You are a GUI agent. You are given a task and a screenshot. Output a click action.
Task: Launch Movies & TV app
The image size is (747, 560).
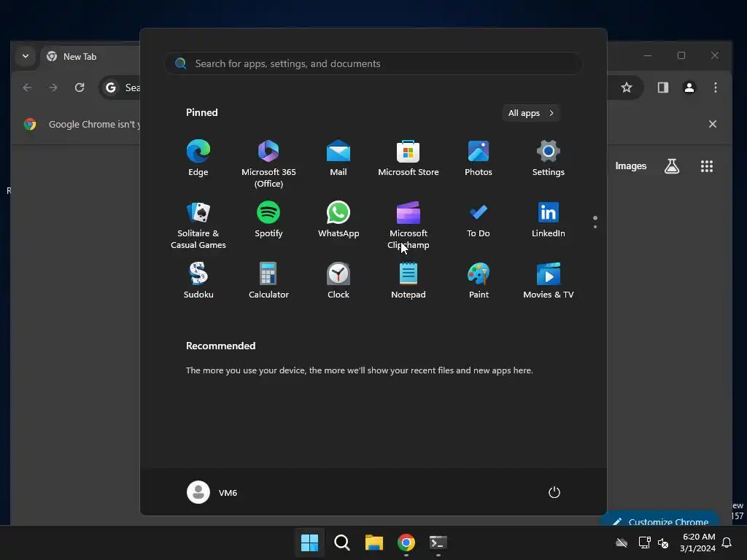point(549,281)
